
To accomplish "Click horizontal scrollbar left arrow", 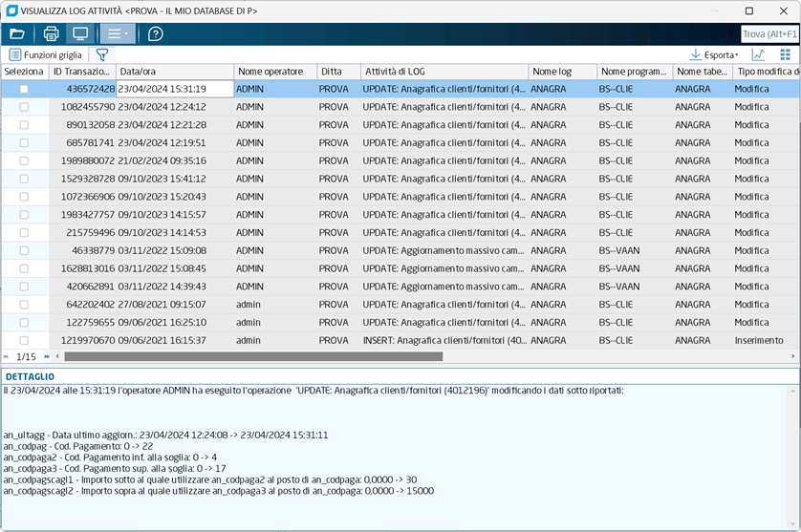I will coord(57,356).
